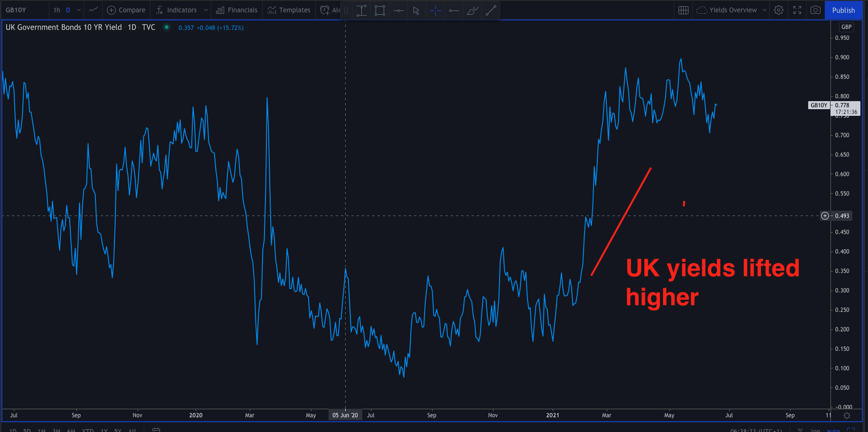868x432 pixels.
Task: Click the 0.900 price axis label
Action: click(842, 57)
